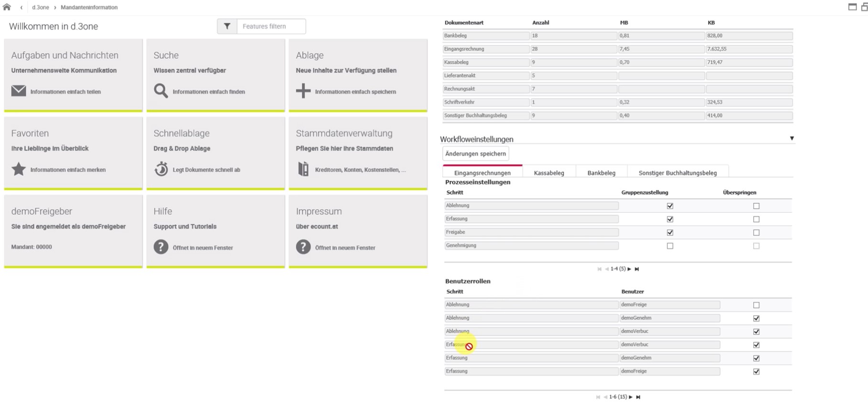
Task: Go to previous page of Benutzerrollen list
Action: click(x=605, y=397)
